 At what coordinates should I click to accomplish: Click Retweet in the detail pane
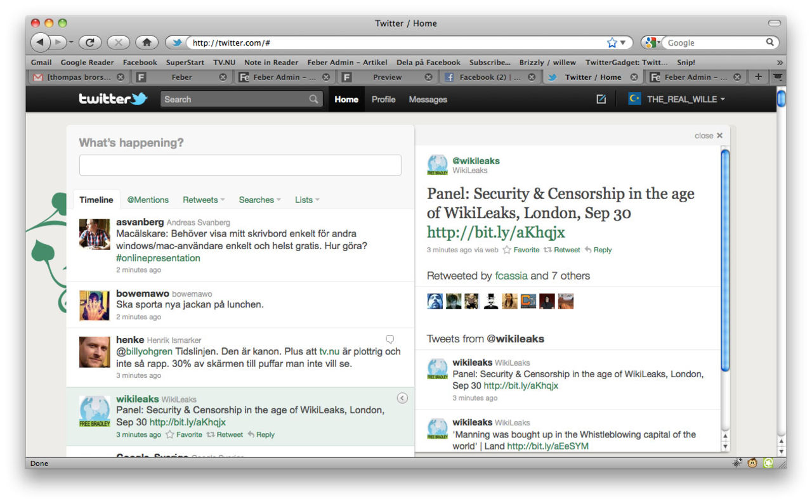click(561, 250)
